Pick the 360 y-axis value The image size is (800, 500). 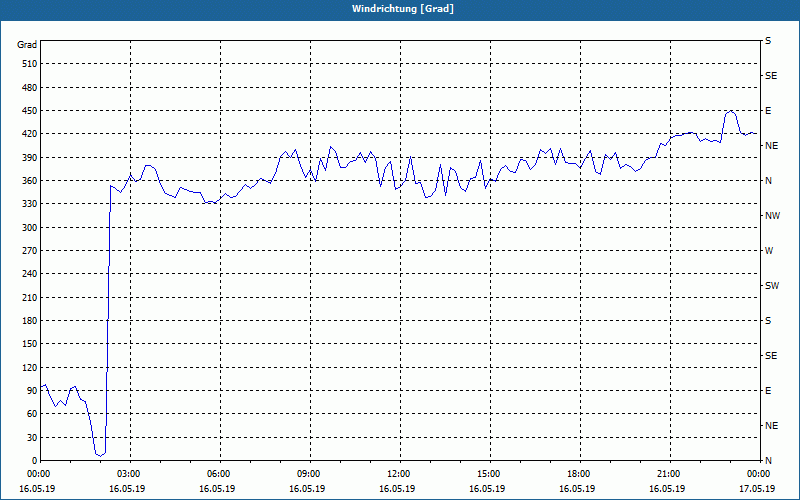[x=30, y=181]
